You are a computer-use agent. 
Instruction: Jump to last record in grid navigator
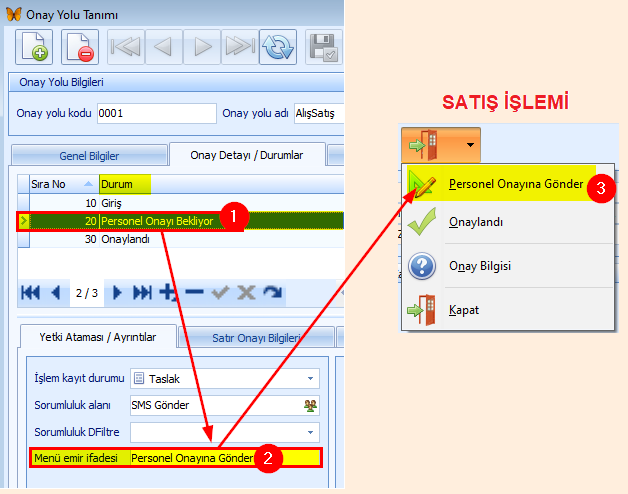click(x=142, y=292)
